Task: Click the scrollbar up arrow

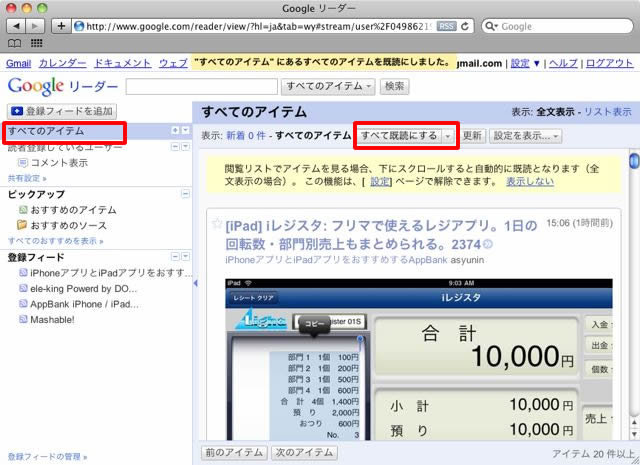Action: pos(634,423)
